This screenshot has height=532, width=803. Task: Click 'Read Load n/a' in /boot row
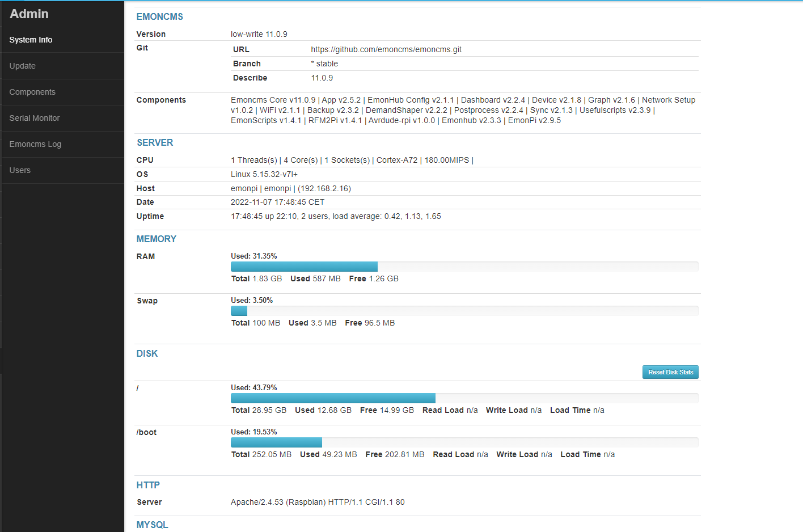[x=460, y=454]
